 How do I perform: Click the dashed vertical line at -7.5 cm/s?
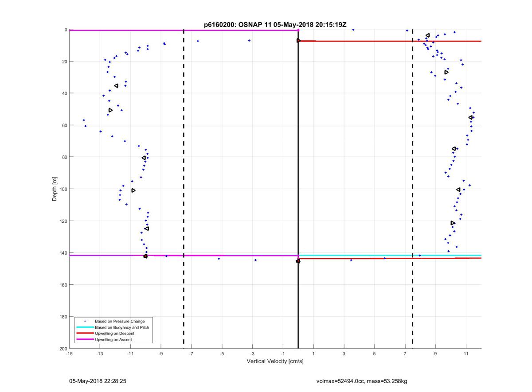pyautogui.click(x=184, y=189)
